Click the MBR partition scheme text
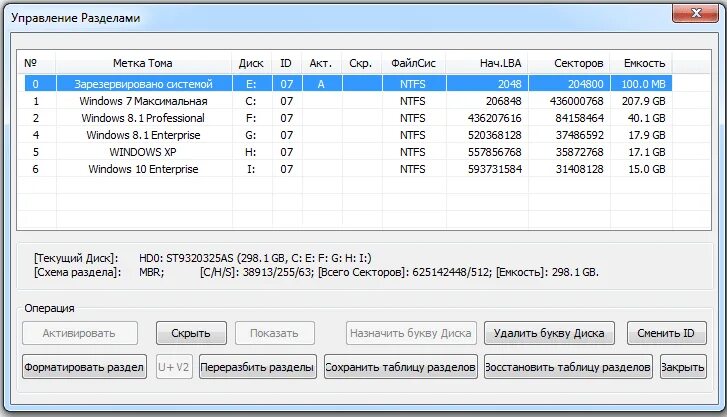This screenshot has width=727, height=417. point(152,272)
